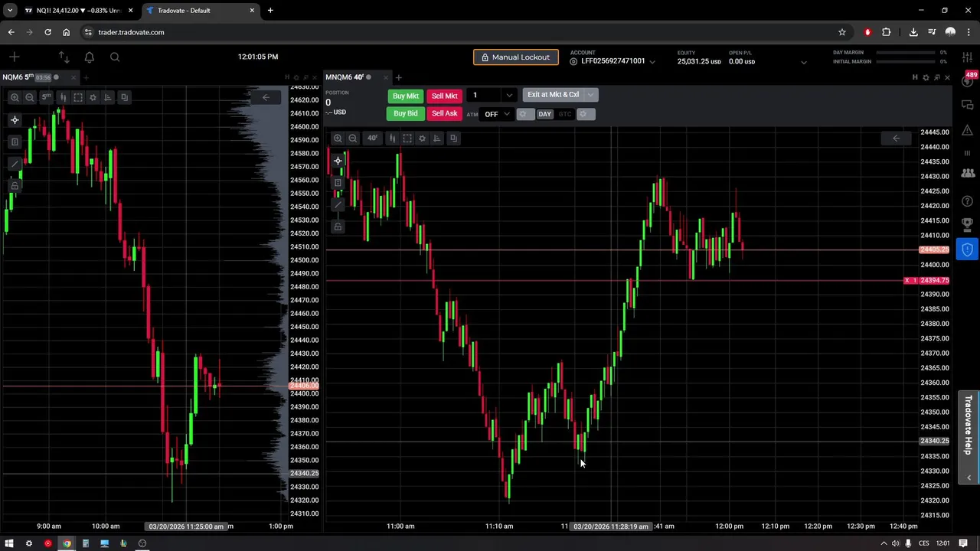Open the order quantity dropdown
Screen dimensions: 980x551
(509, 96)
